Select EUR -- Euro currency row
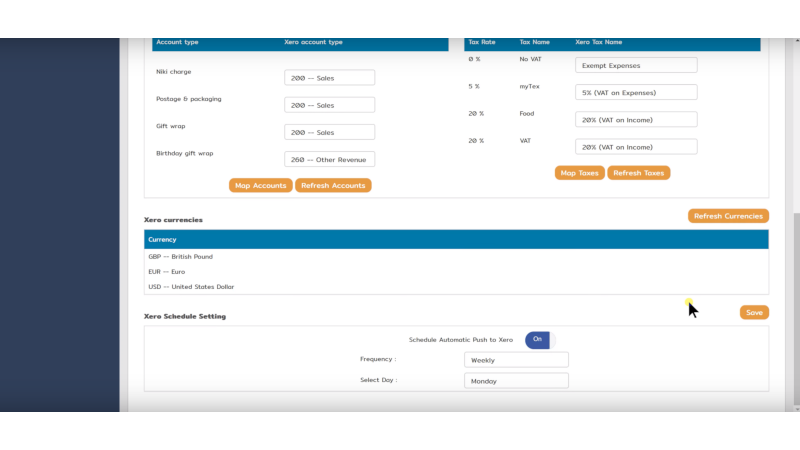The height and width of the screenshot is (450, 800). point(456,271)
